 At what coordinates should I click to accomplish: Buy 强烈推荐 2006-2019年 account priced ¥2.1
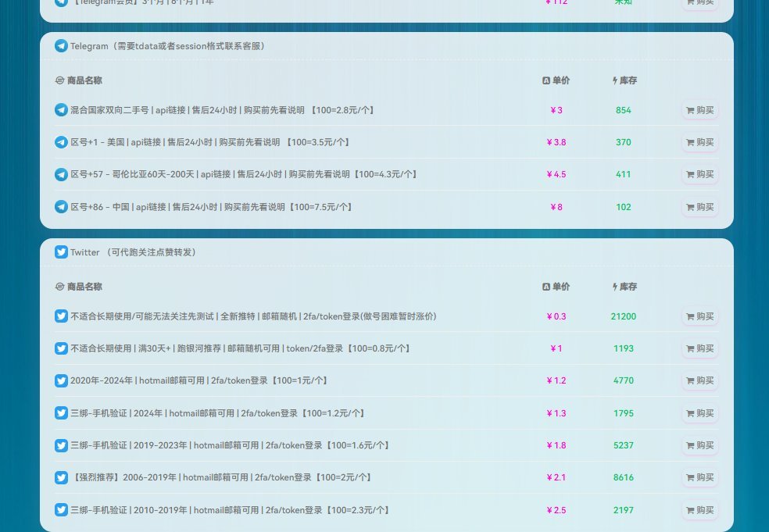pos(700,477)
